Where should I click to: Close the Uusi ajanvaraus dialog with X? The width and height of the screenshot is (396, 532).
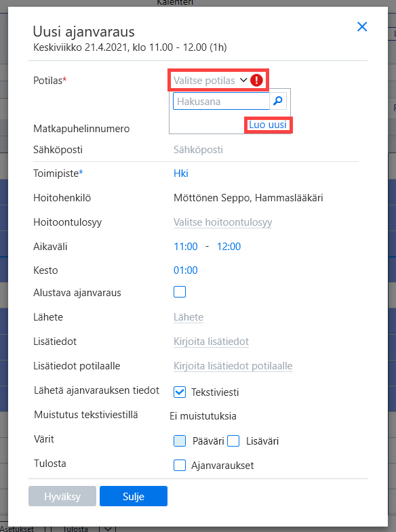[362, 26]
